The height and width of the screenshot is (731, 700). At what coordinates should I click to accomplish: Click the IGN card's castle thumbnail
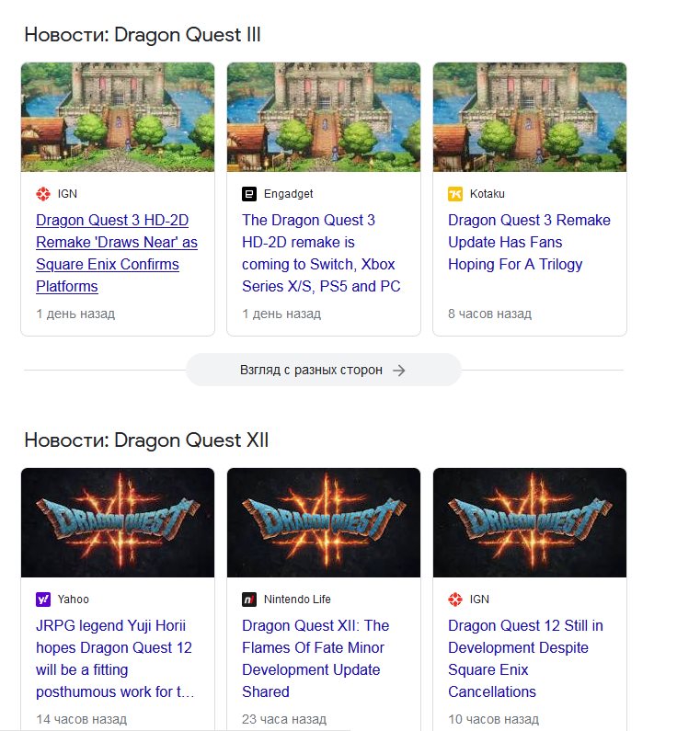tap(118, 117)
